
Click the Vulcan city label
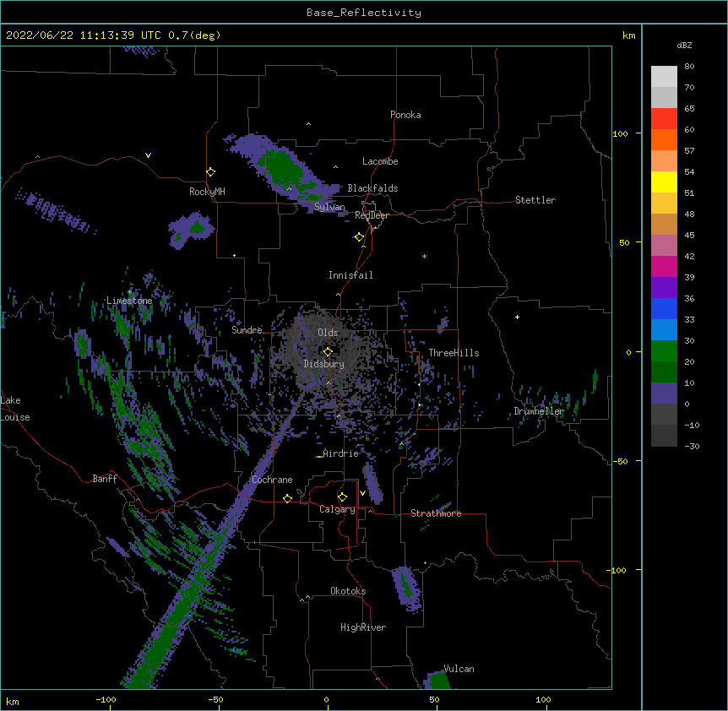tap(459, 669)
